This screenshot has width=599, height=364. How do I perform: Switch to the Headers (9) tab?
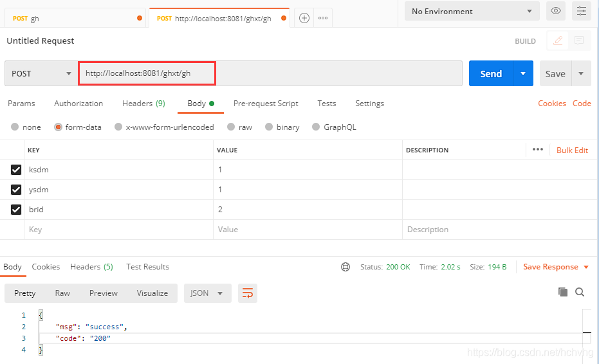pos(143,104)
